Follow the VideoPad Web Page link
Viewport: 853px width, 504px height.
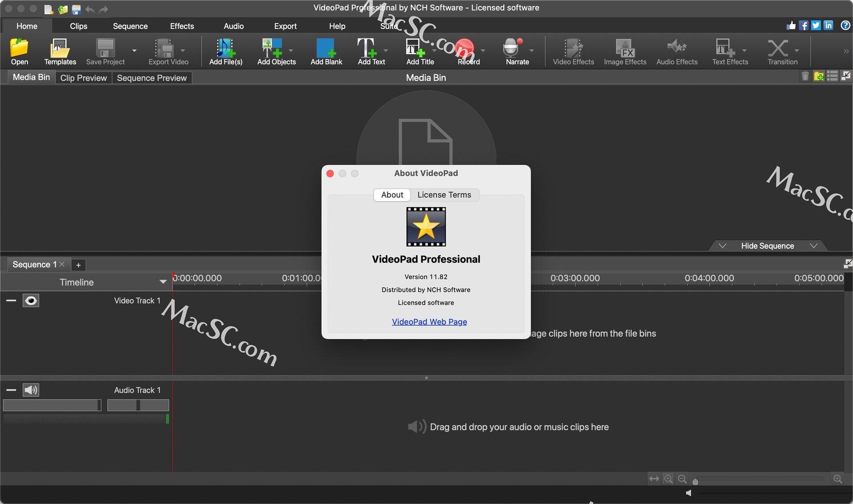[x=429, y=321]
